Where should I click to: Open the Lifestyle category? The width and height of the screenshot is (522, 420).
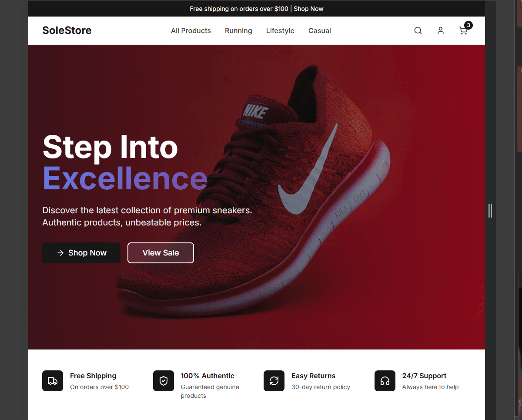280,30
